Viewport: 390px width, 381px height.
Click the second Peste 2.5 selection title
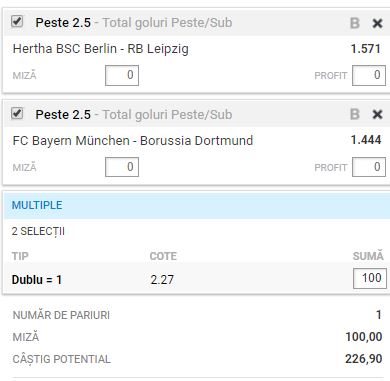click(63, 115)
